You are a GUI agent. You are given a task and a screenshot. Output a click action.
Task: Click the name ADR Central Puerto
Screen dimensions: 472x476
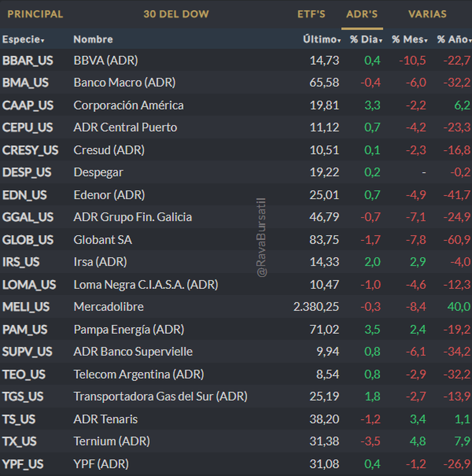pyautogui.click(x=125, y=127)
